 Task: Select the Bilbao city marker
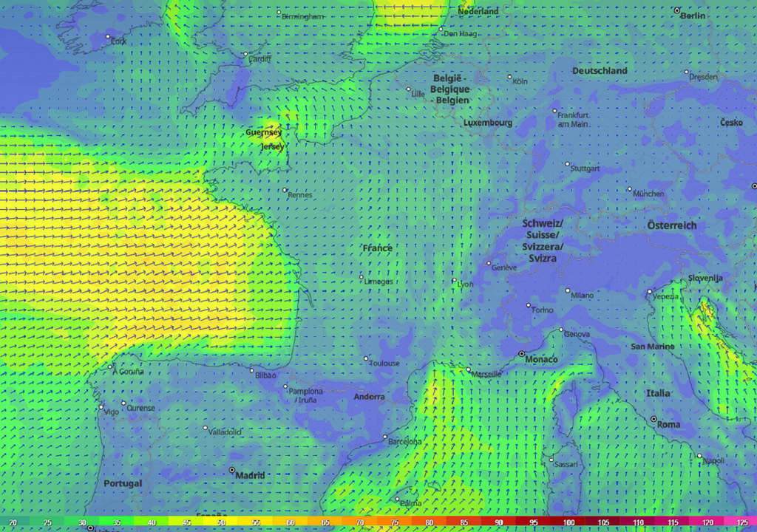(x=251, y=370)
